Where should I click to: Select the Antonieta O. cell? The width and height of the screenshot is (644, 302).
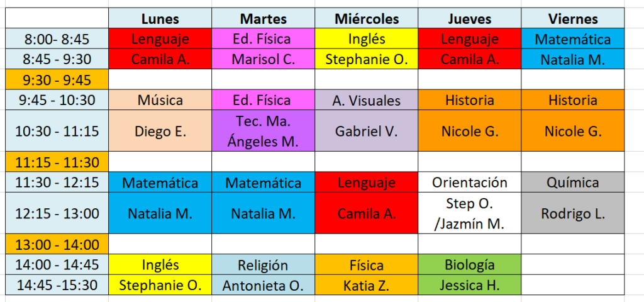click(264, 285)
